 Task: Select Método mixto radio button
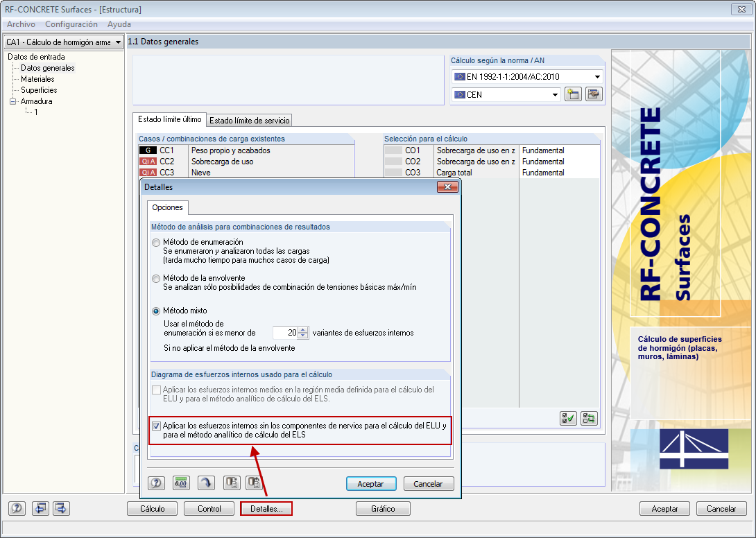tap(156, 311)
